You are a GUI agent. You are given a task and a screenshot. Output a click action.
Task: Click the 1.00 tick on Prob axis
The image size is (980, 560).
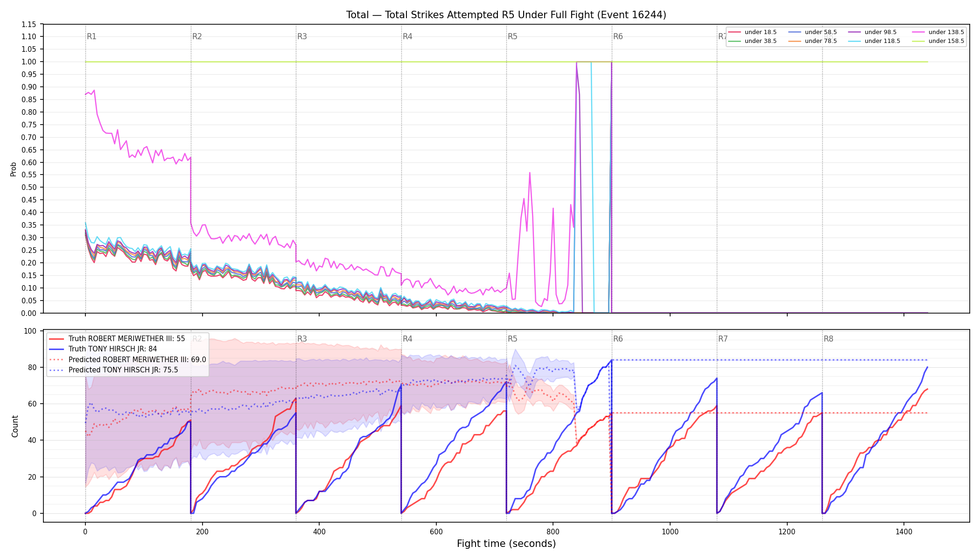click(x=29, y=62)
